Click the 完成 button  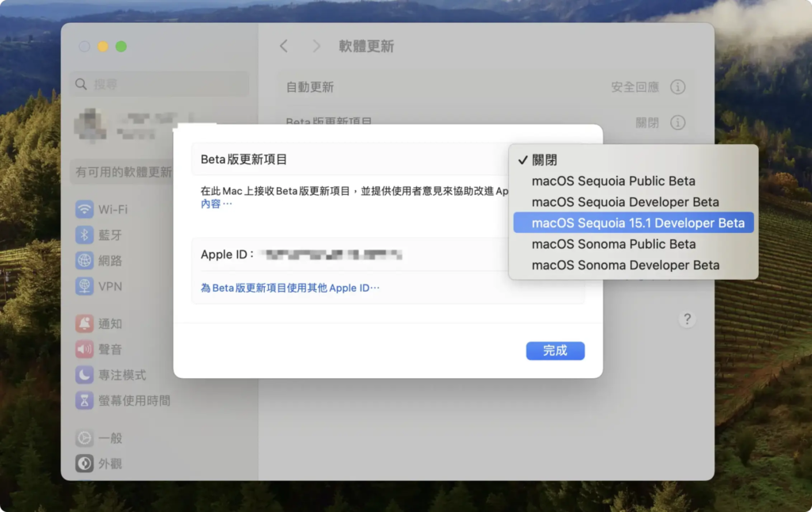point(555,350)
